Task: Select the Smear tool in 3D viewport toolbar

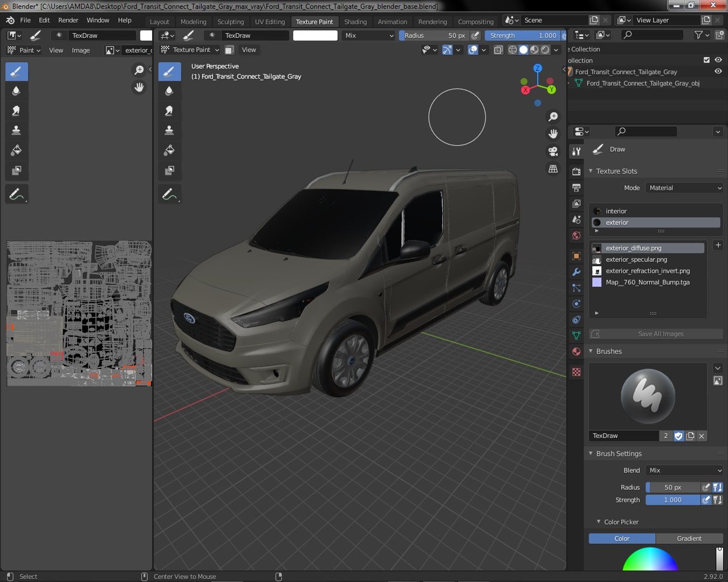Action: (x=169, y=110)
